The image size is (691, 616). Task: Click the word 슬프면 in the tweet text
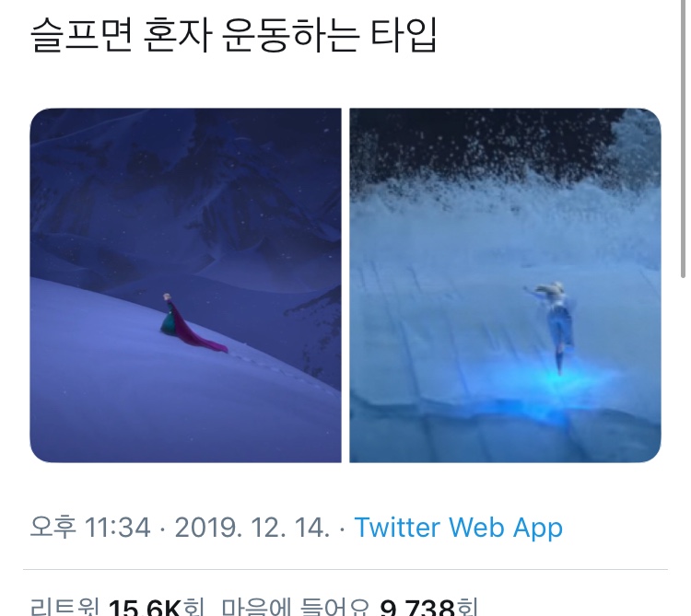(81, 35)
